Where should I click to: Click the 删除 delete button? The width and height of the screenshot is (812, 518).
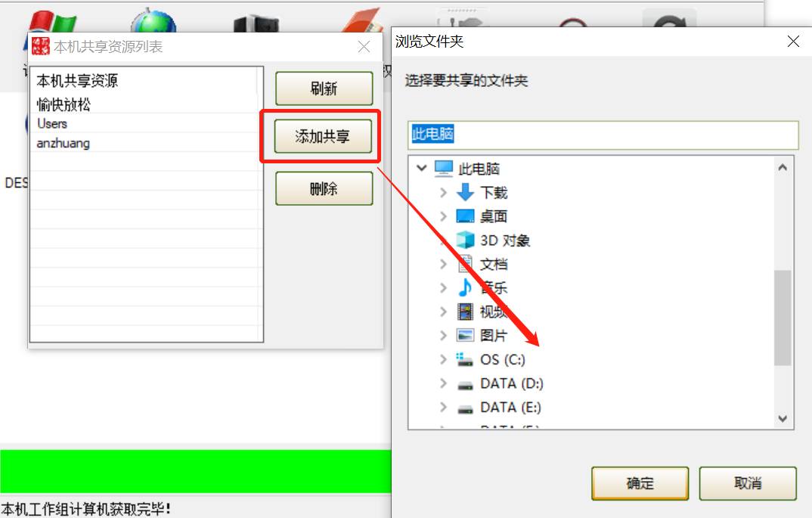tap(324, 188)
